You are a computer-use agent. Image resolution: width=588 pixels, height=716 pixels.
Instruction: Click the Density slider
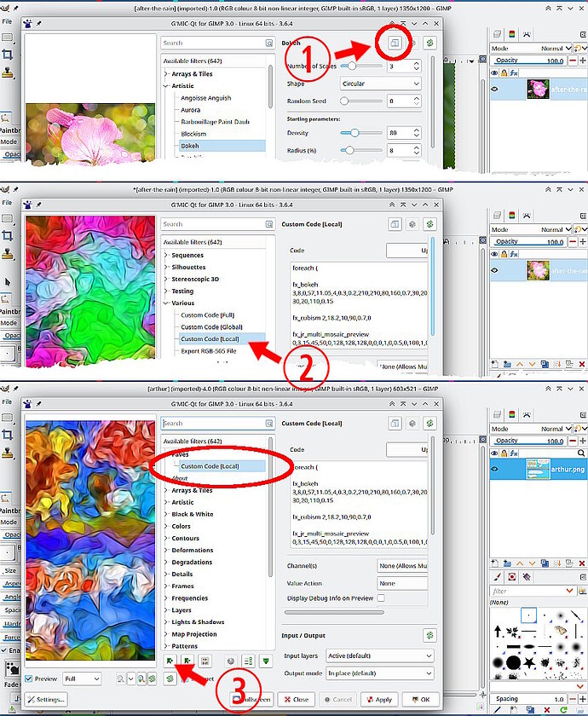pyautogui.click(x=361, y=133)
